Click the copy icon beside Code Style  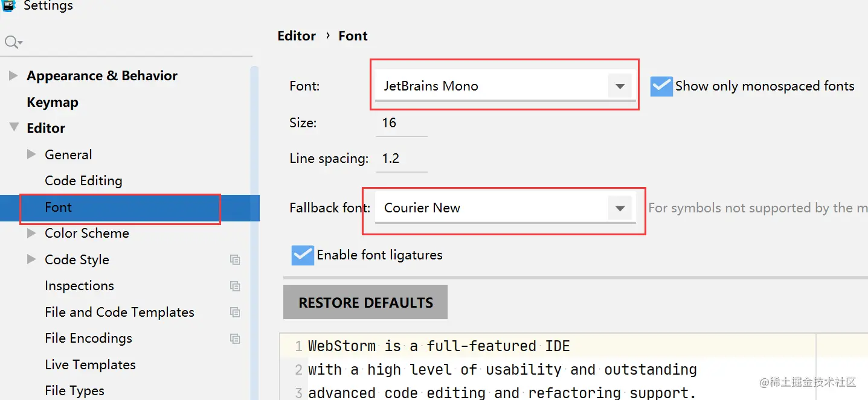235,260
